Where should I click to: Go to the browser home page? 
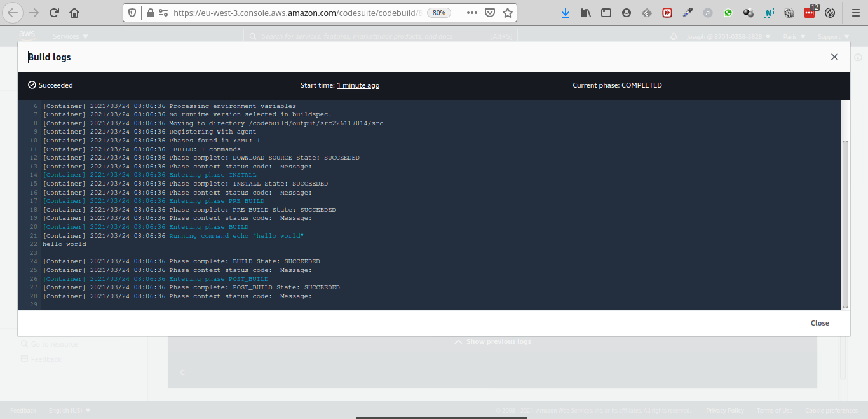click(74, 13)
